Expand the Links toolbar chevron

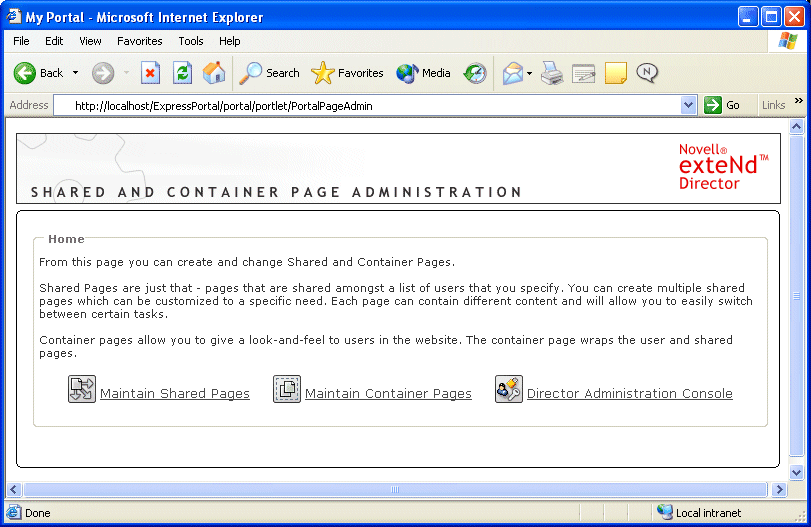click(x=799, y=101)
